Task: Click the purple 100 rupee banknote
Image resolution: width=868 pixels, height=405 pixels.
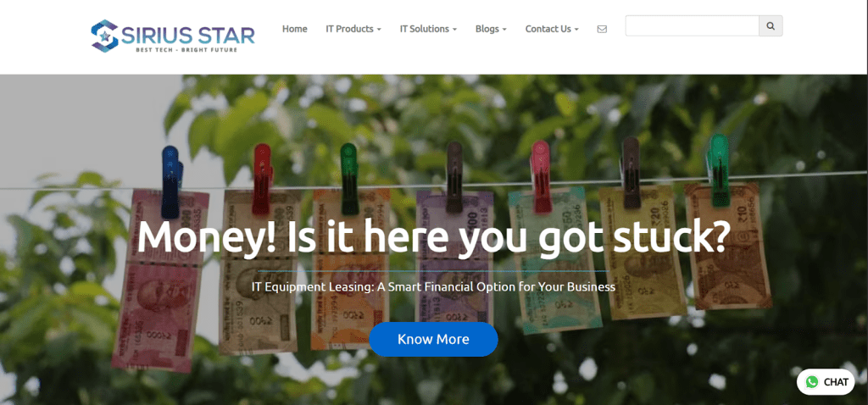Action: 454,258
